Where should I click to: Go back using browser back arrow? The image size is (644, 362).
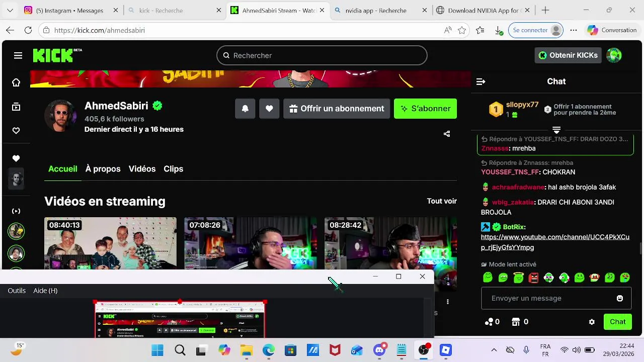click(10, 30)
